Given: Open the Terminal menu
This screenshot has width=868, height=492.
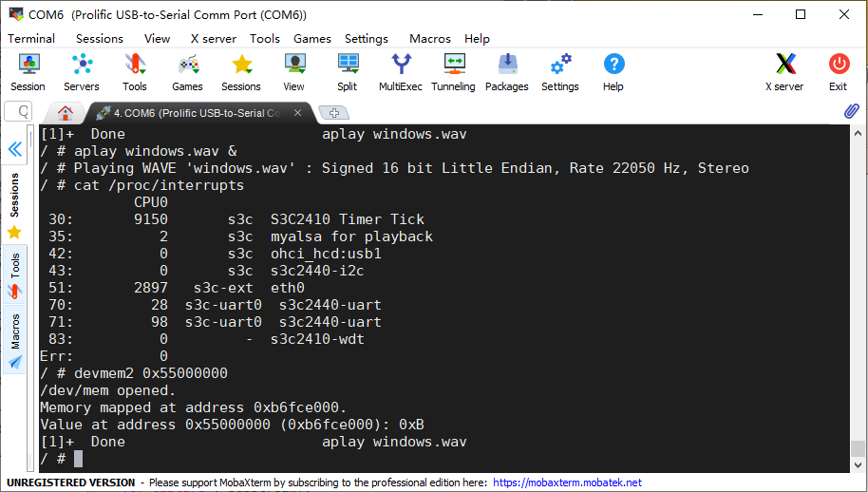Looking at the screenshot, I should click(31, 39).
